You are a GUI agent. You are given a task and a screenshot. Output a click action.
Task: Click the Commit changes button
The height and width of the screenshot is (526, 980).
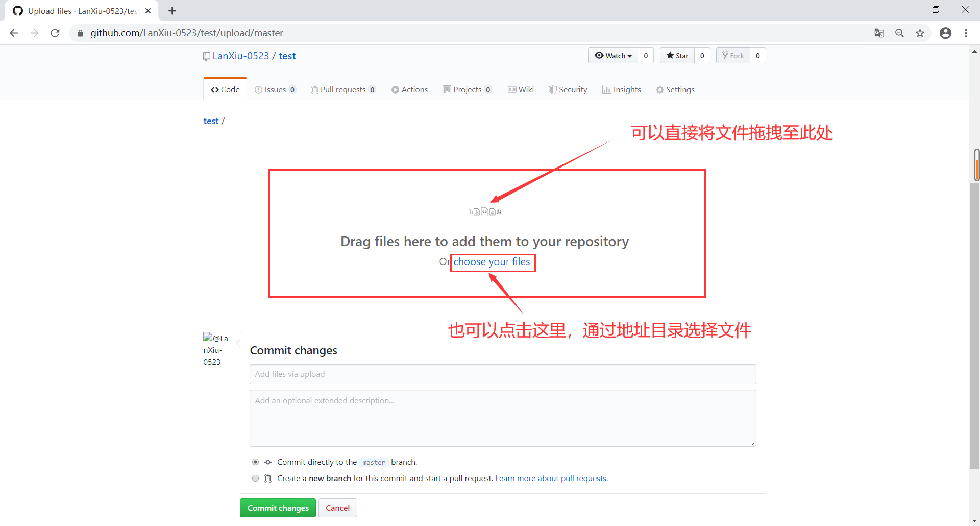coord(277,508)
